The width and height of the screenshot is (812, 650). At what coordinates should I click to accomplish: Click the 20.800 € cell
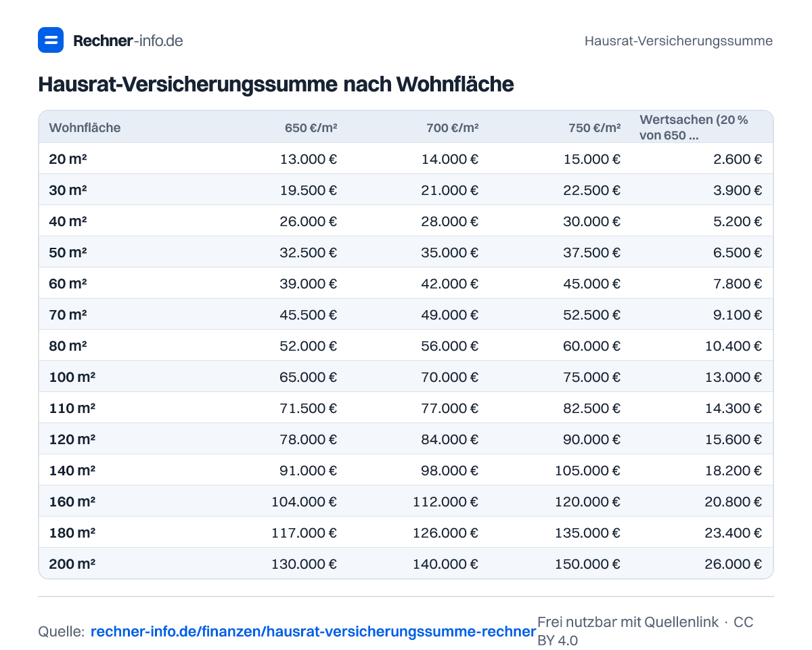tap(734, 502)
